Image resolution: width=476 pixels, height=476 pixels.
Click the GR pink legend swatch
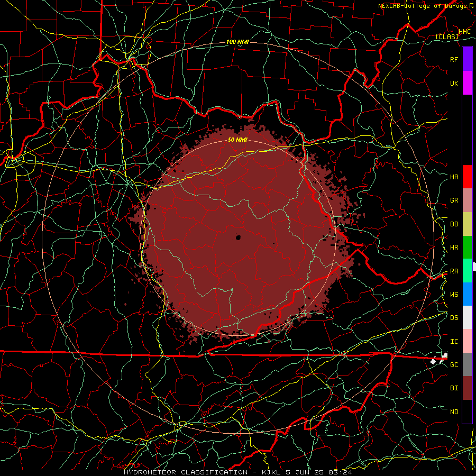pyautogui.click(x=467, y=200)
